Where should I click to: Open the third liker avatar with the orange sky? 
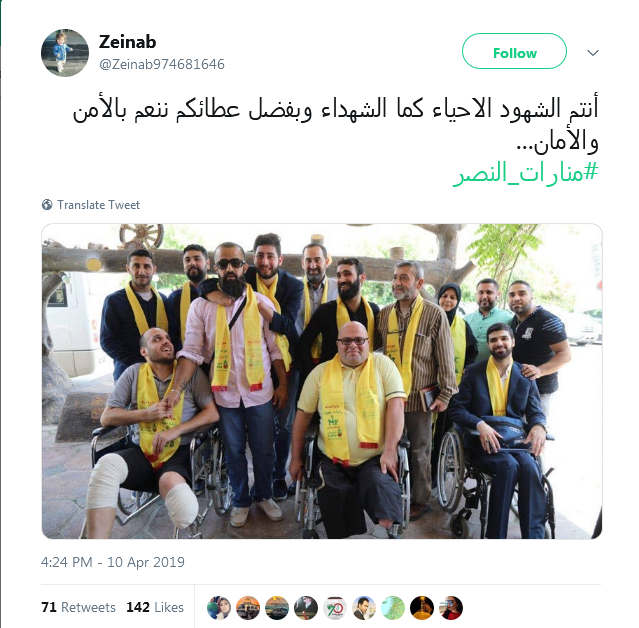coord(277,608)
